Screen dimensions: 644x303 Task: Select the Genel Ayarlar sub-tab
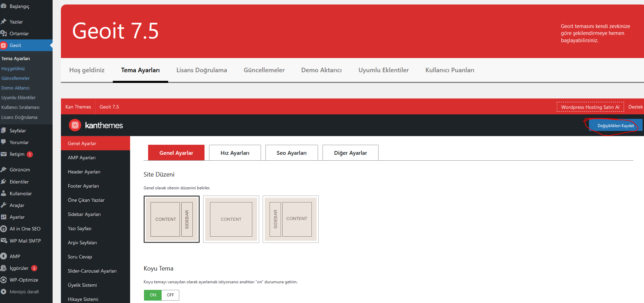pyautogui.click(x=176, y=153)
